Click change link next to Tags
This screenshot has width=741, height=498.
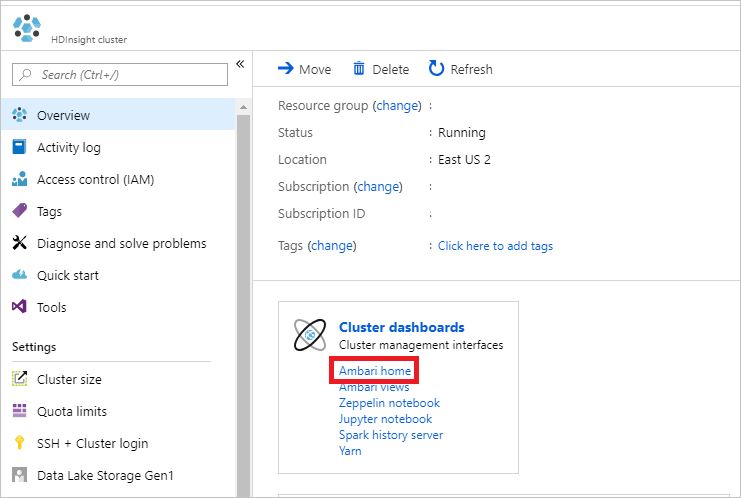coord(332,246)
